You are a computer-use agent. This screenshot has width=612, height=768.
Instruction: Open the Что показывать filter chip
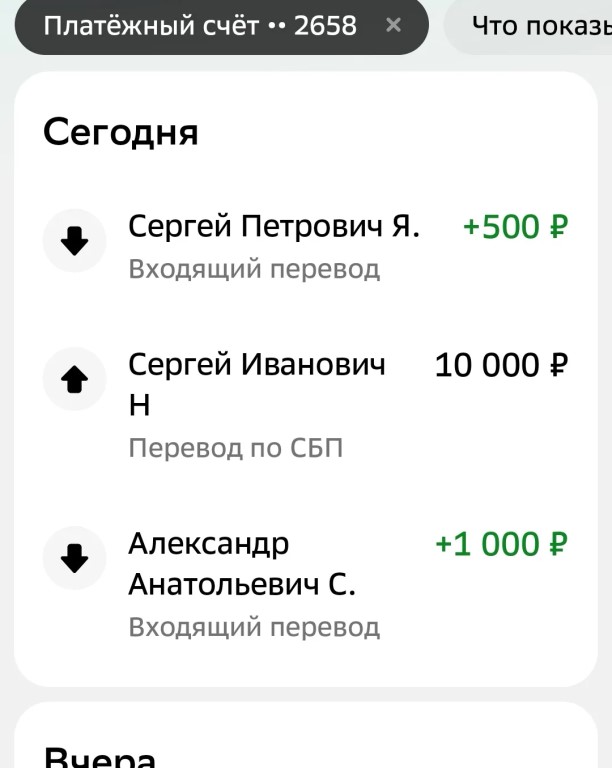coord(529,26)
